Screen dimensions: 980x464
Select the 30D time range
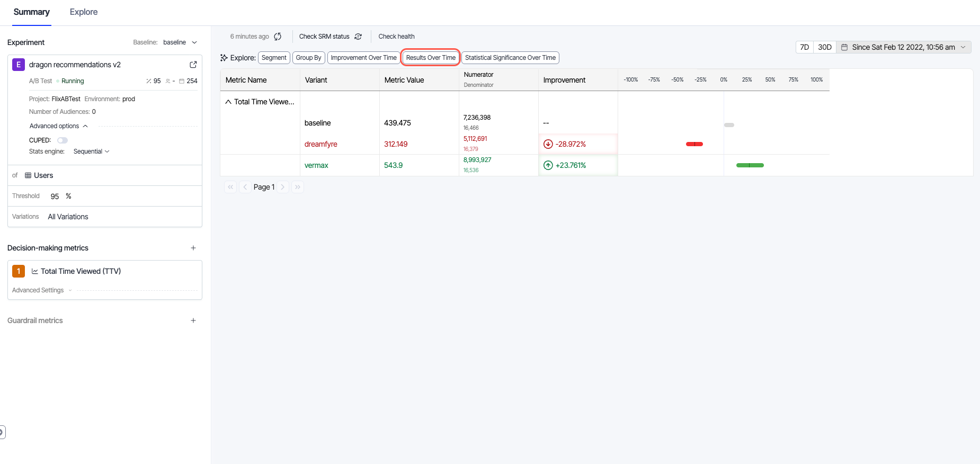[x=824, y=47]
